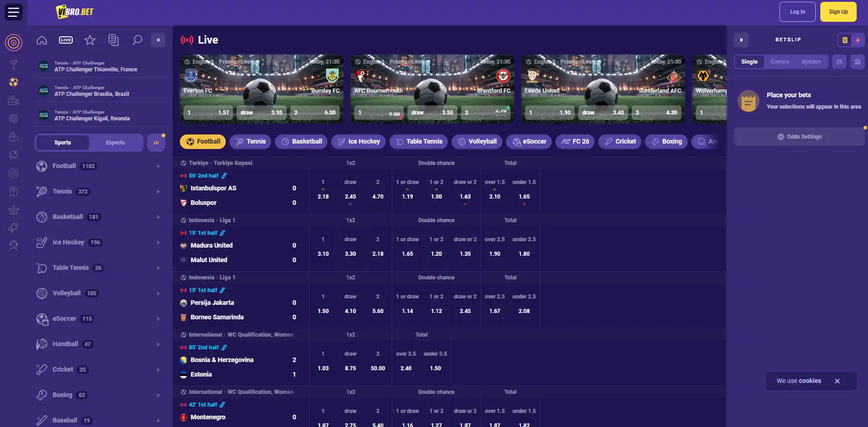Select the Ice Hockey filter chip
Viewport: 868px width, 427px height.
pos(358,142)
